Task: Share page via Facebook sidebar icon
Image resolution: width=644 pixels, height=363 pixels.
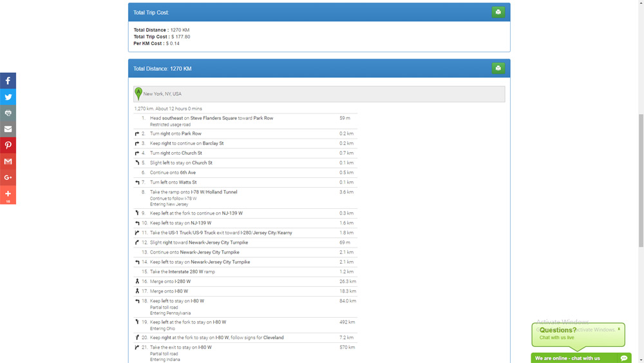Action: (8, 81)
